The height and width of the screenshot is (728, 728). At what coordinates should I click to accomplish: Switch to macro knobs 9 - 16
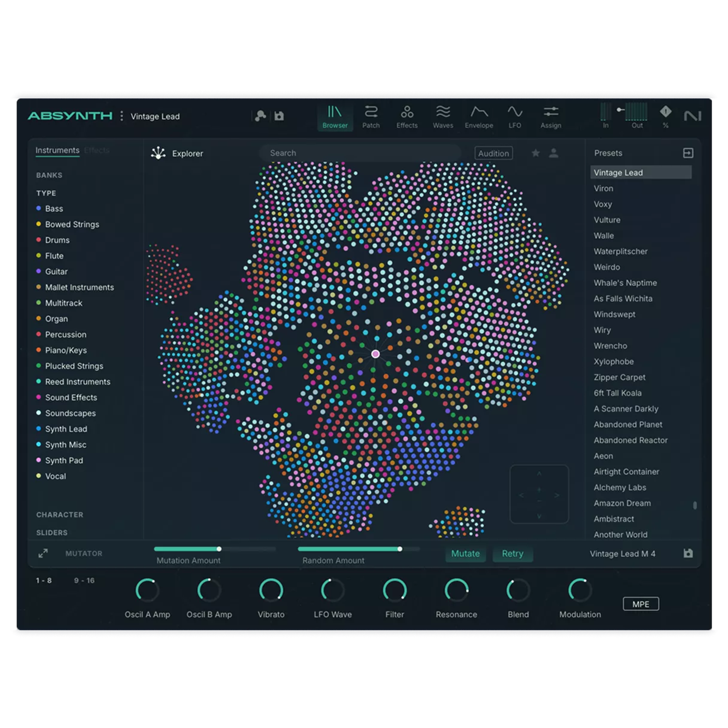(x=85, y=581)
